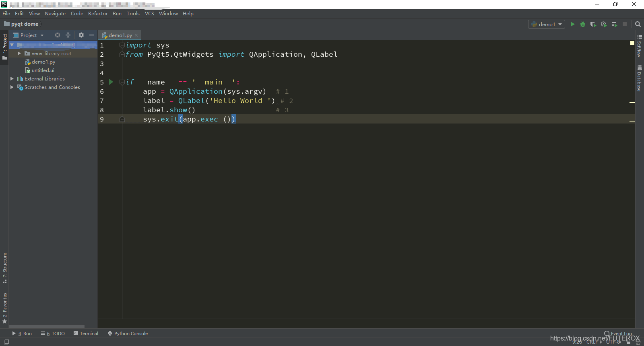Screen dimensions: 644x346
Task: Click cursor position 9:26 in status bar
Action: pos(577,342)
